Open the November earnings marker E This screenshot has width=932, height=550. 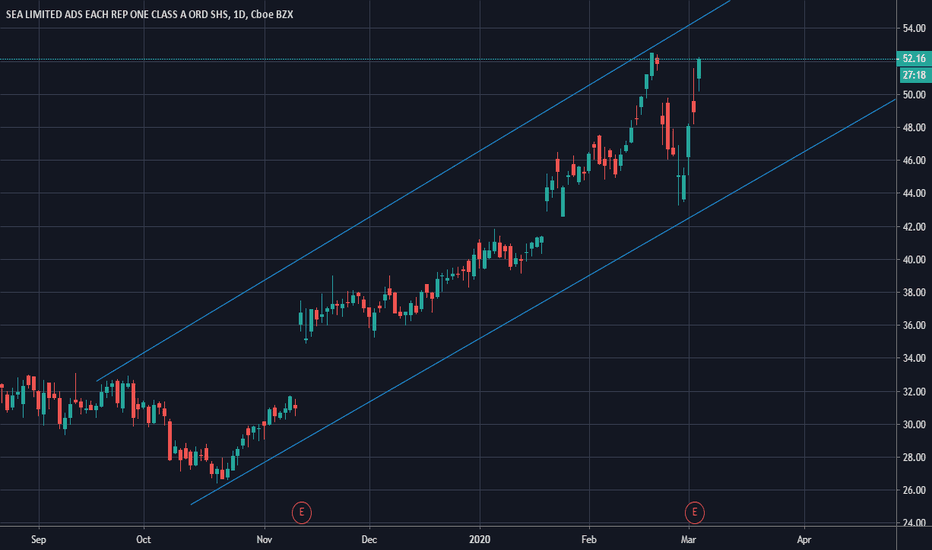click(301, 512)
